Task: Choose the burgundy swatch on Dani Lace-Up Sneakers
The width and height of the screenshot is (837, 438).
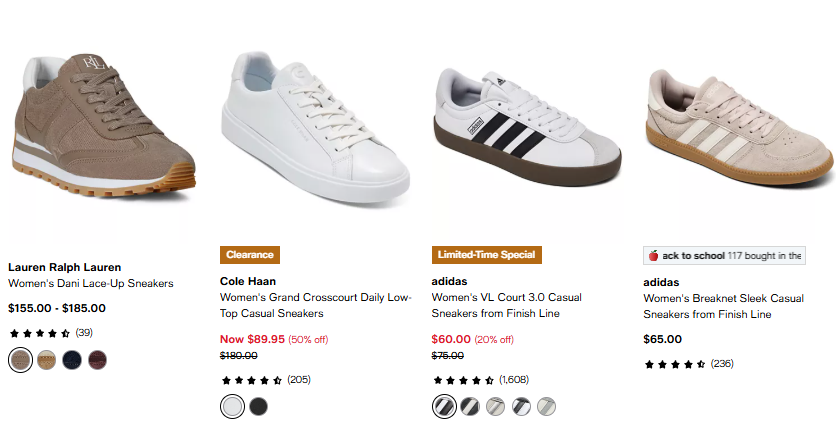Action: pyautogui.click(x=97, y=359)
